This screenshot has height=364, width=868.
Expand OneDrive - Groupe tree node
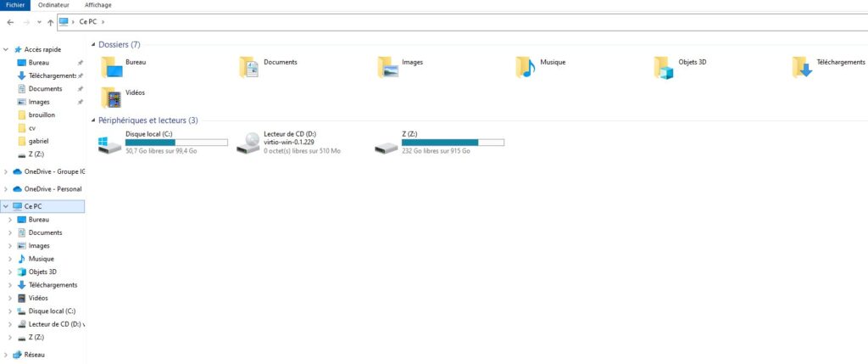click(6, 171)
